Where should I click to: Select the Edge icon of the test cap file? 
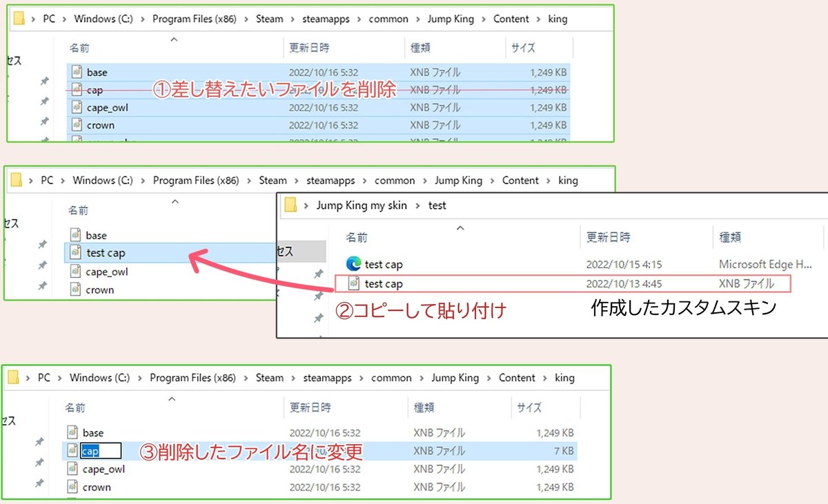pyautogui.click(x=353, y=264)
